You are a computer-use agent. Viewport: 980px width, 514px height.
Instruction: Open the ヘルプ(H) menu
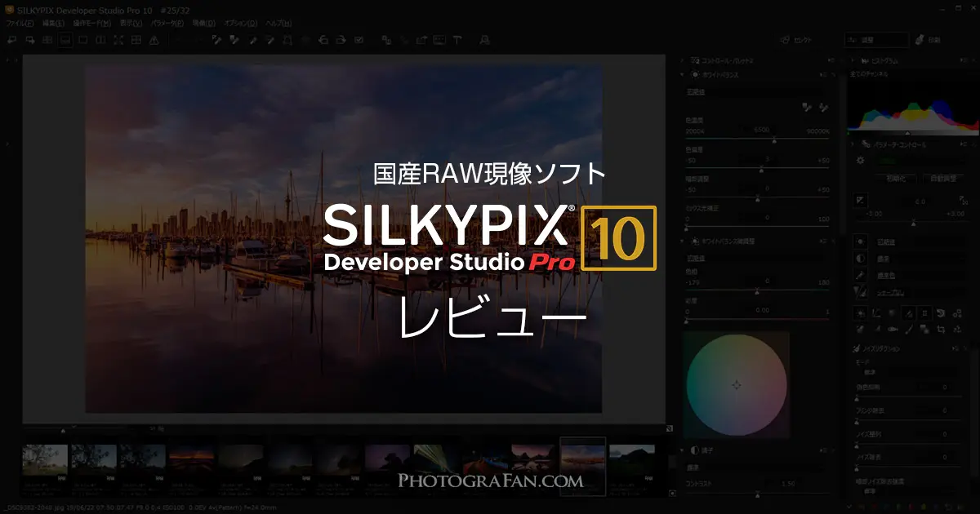278,24
